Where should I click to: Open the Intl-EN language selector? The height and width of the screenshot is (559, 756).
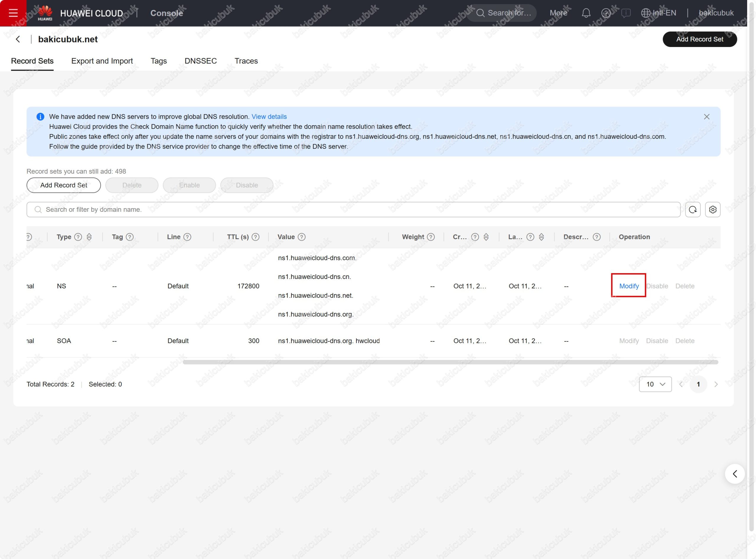[659, 13]
